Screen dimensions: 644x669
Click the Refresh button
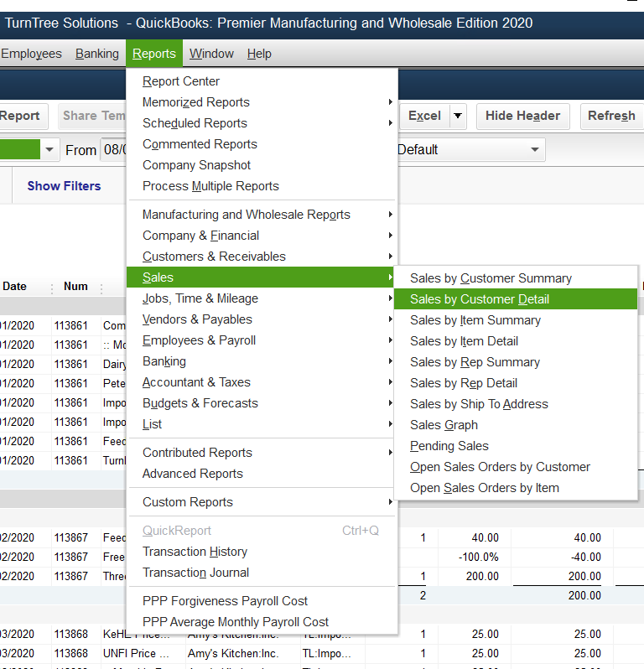tap(610, 116)
